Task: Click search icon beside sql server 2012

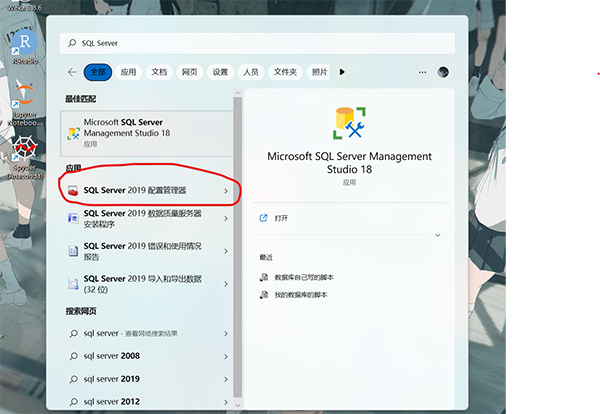Action: coord(73,402)
